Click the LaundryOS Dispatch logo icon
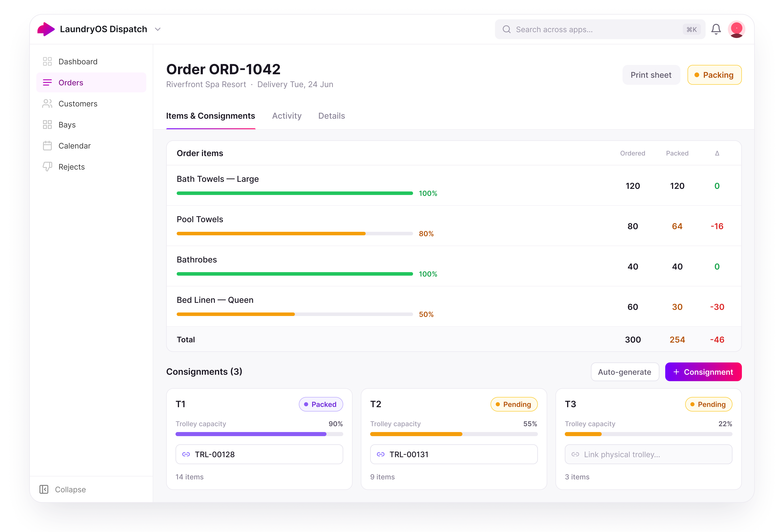The image size is (784, 532). click(x=46, y=29)
